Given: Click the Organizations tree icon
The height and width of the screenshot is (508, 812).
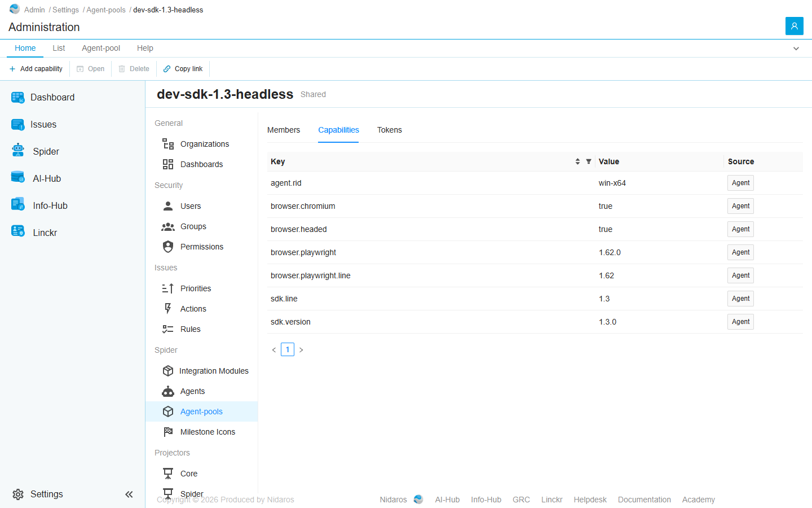Looking at the screenshot, I should tap(168, 144).
